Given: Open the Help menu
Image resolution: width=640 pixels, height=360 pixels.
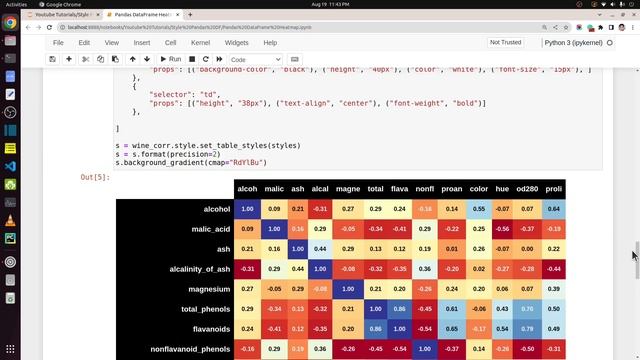Looking at the screenshot, I should tap(270, 43).
